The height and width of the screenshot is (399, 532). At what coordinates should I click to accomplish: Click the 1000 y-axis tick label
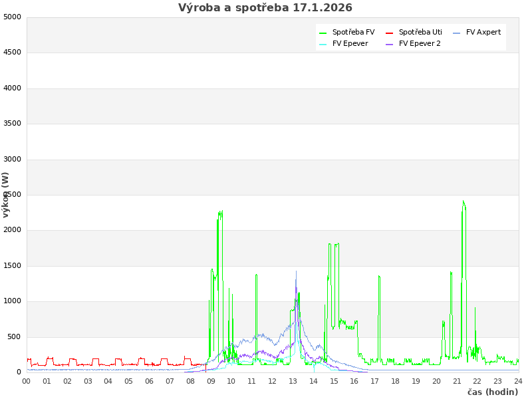(x=13, y=301)
